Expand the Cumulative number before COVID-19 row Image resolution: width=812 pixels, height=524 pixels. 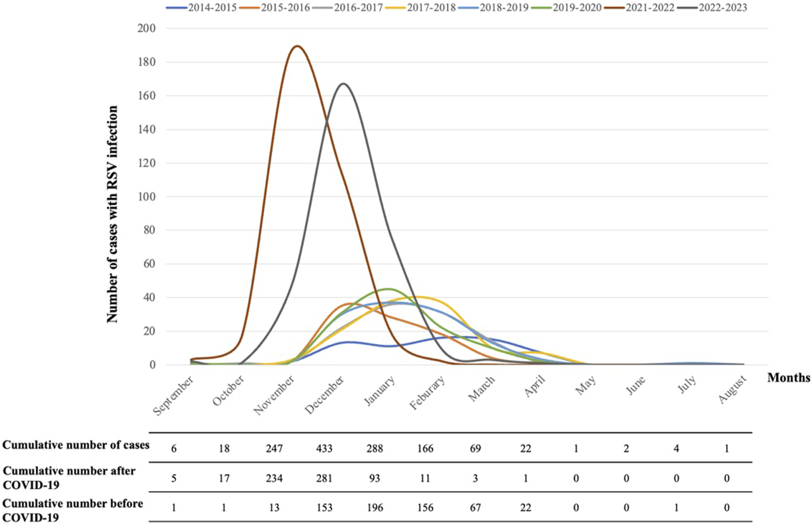click(73, 509)
